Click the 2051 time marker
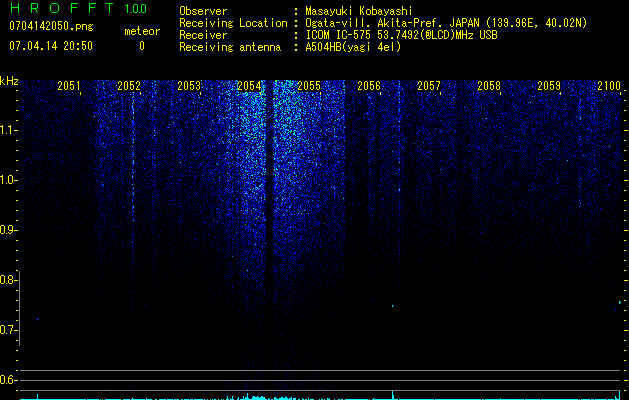Image resolution: width=629 pixels, height=400 pixels. (x=69, y=86)
